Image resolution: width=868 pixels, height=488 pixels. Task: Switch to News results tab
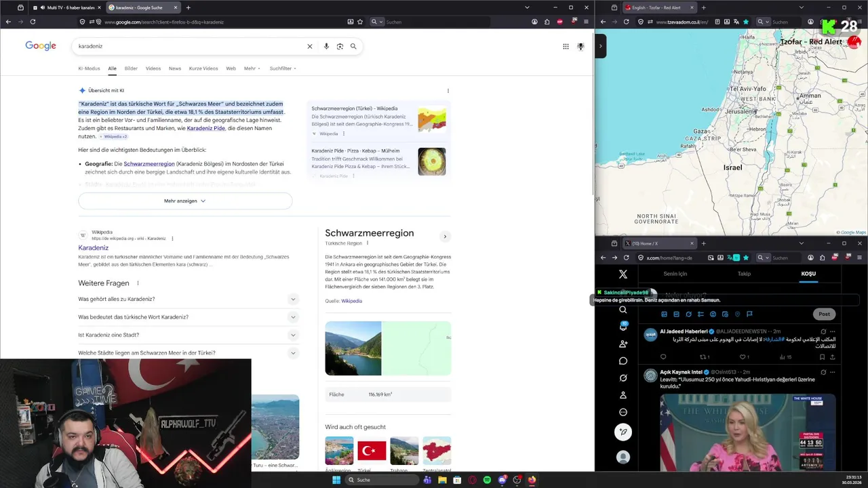175,68
